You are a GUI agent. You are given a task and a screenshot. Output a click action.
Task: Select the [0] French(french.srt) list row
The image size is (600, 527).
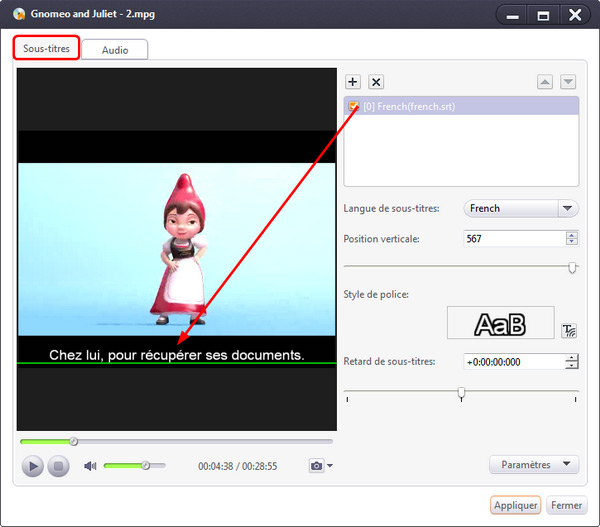click(x=461, y=106)
